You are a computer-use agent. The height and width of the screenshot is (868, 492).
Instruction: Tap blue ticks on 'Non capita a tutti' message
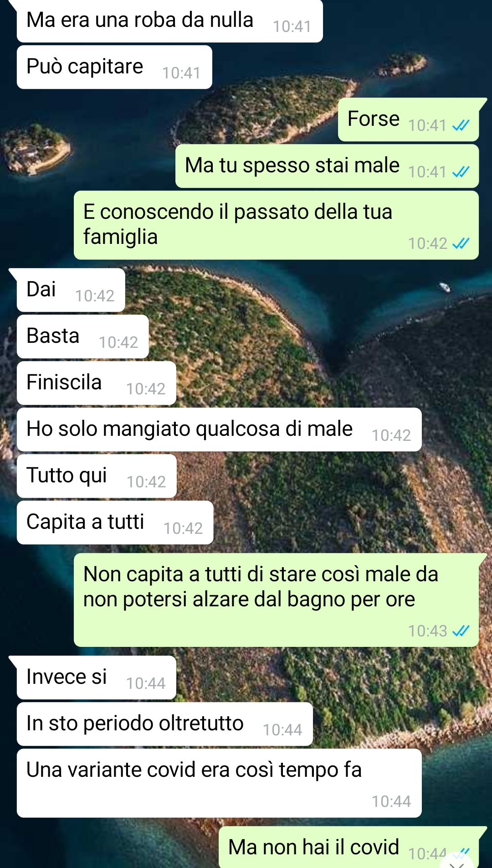[461, 631]
